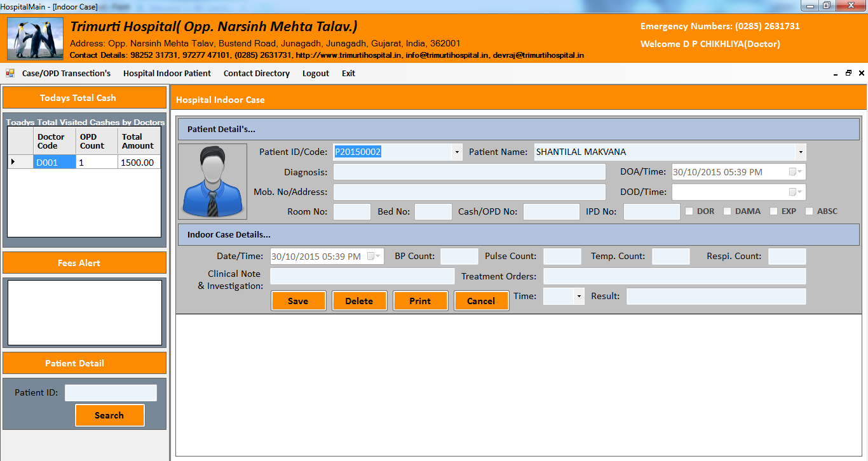Focus the Room No input field
Screen dimensions: 868x461
tap(352, 212)
